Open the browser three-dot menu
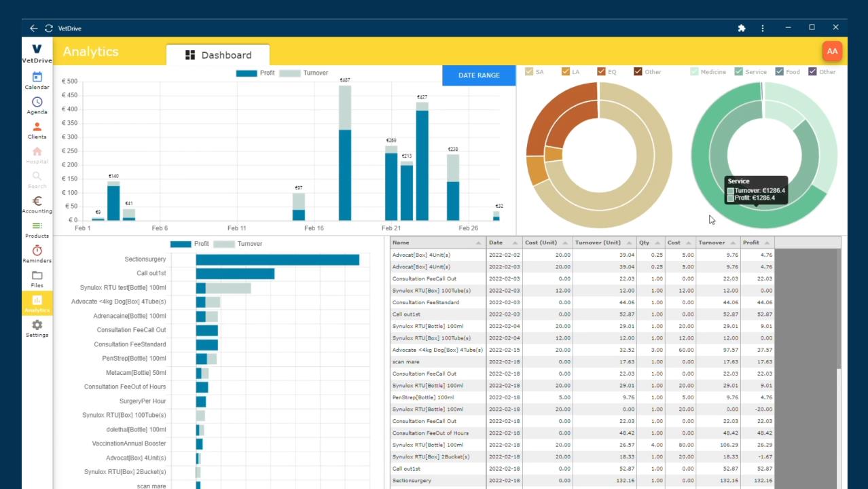868x489 pixels. (763, 28)
